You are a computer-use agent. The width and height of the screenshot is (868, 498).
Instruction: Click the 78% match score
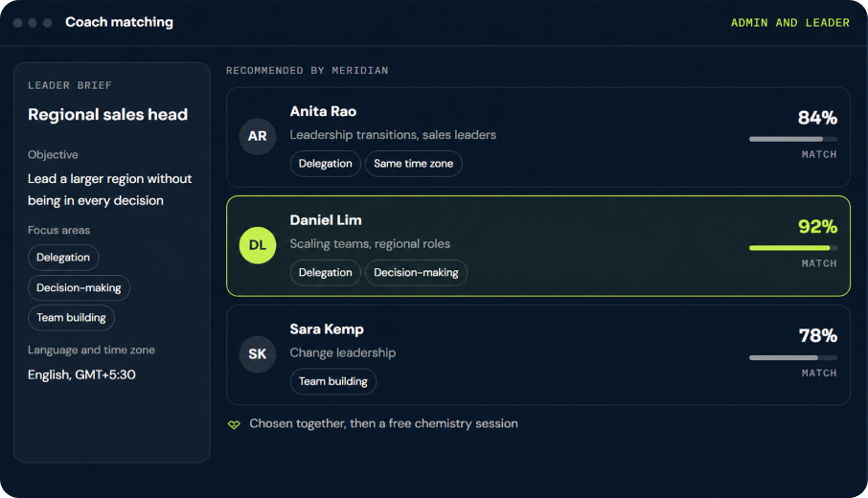click(x=817, y=336)
